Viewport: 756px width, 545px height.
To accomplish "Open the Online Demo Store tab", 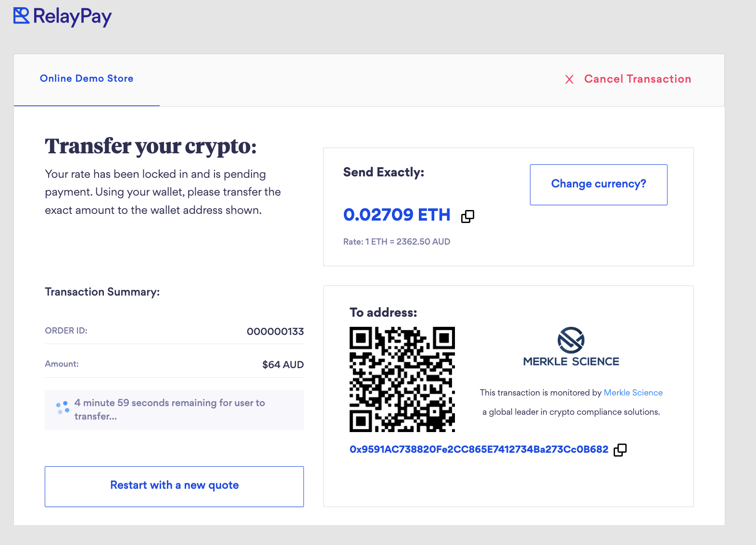I will (87, 79).
